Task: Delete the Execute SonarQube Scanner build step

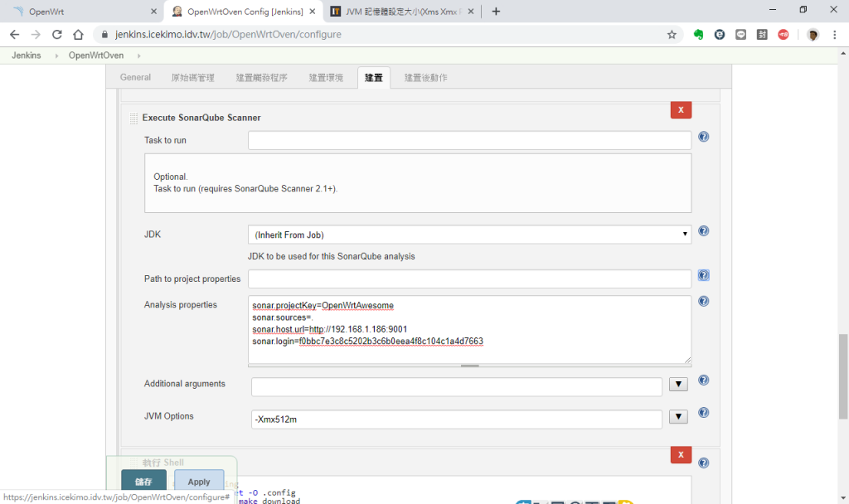Action: (681, 110)
